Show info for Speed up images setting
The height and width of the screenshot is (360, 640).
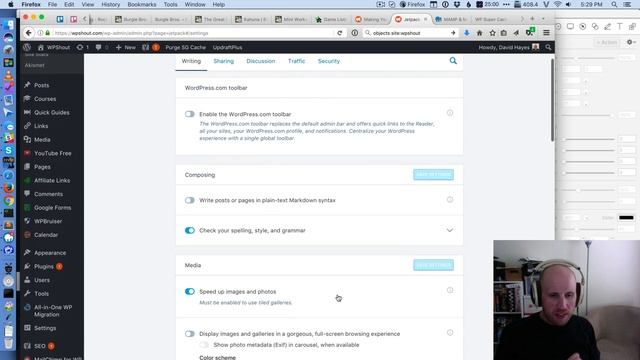(450, 290)
